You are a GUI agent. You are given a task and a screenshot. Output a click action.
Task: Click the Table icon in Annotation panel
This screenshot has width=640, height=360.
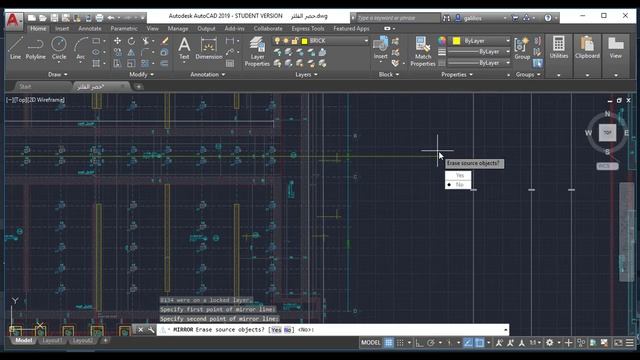[230, 63]
